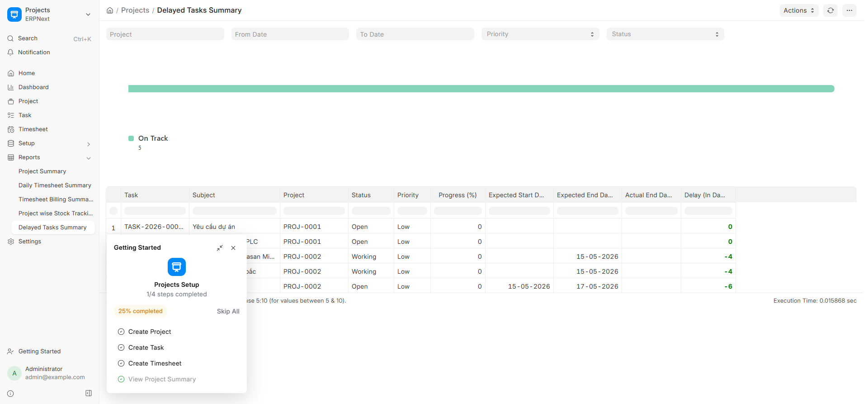Viewport: 868px width, 404px height.
Task: Minimize the Getting Started panel
Action: click(x=220, y=248)
